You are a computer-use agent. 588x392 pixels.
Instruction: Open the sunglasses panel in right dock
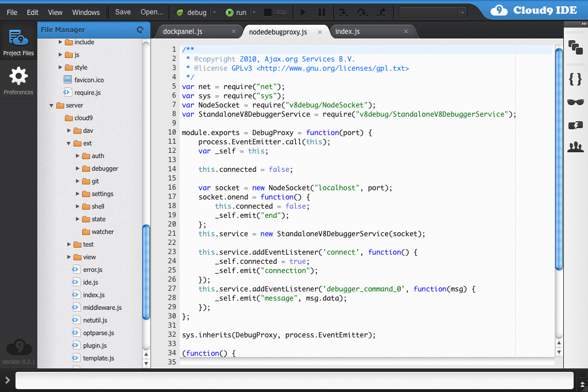pyautogui.click(x=575, y=102)
